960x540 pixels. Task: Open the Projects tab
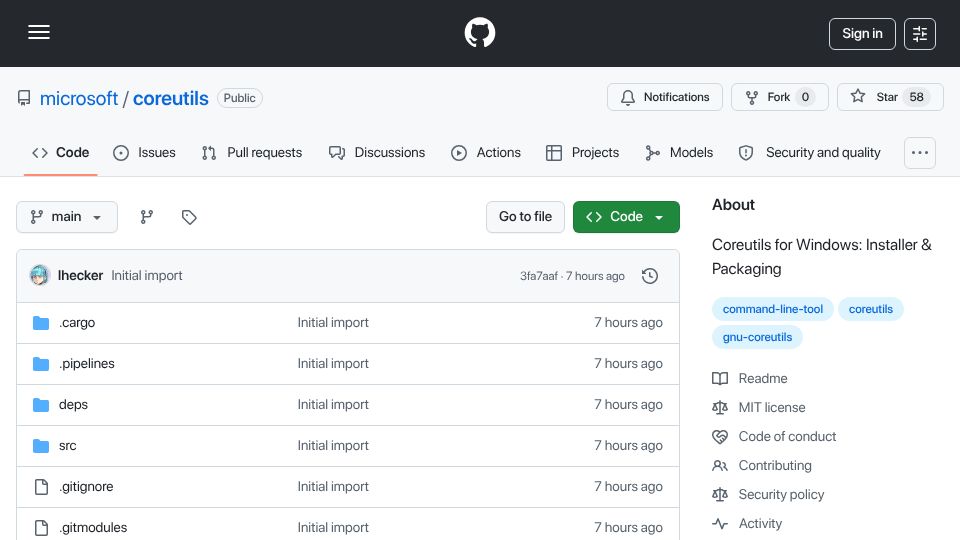pos(583,152)
